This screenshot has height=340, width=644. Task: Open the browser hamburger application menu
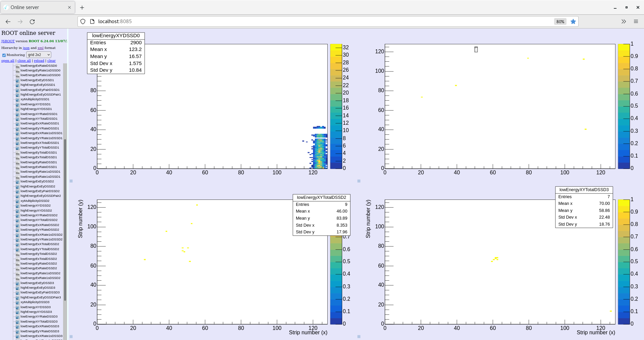(x=636, y=21)
